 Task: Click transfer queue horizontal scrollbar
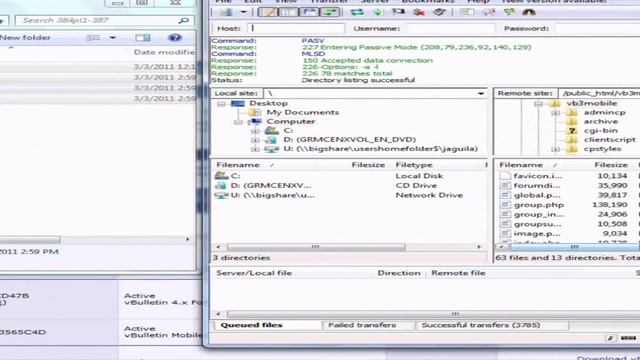(x=433, y=314)
